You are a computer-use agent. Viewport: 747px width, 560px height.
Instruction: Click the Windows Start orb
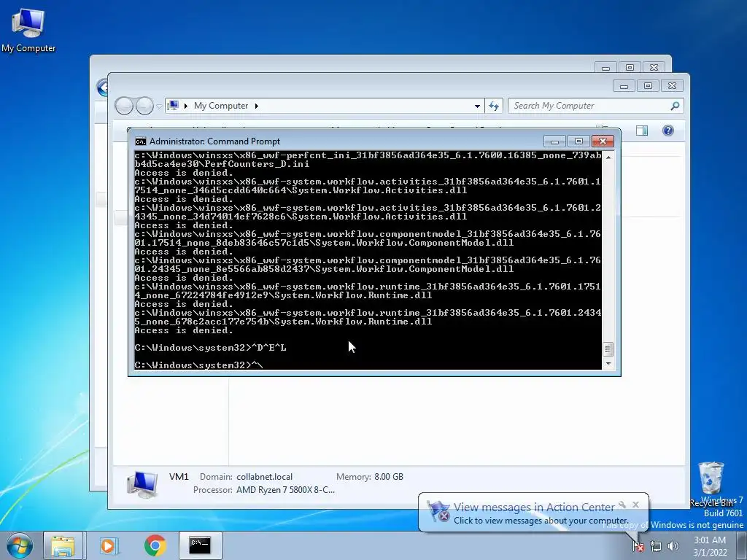tap(19, 545)
